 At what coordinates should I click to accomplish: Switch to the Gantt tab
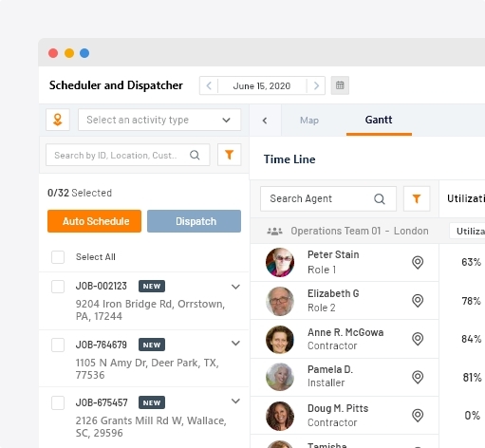(x=379, y=120)
